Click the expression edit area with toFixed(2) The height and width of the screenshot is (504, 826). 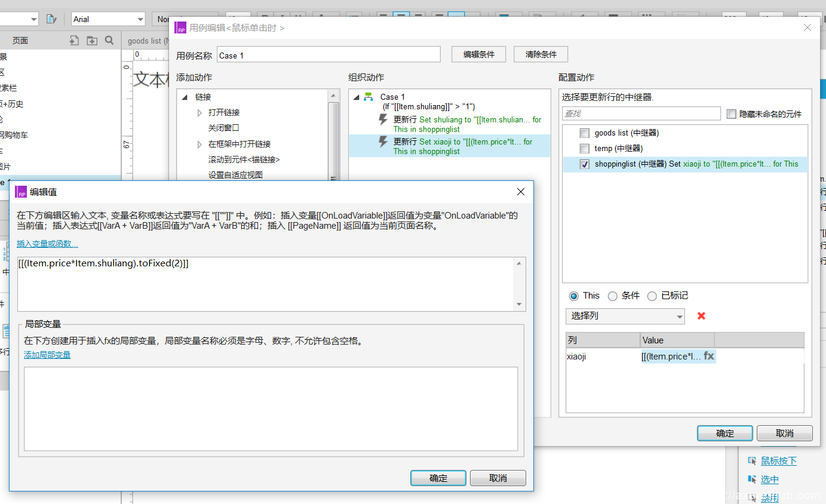tap(266, 284)
